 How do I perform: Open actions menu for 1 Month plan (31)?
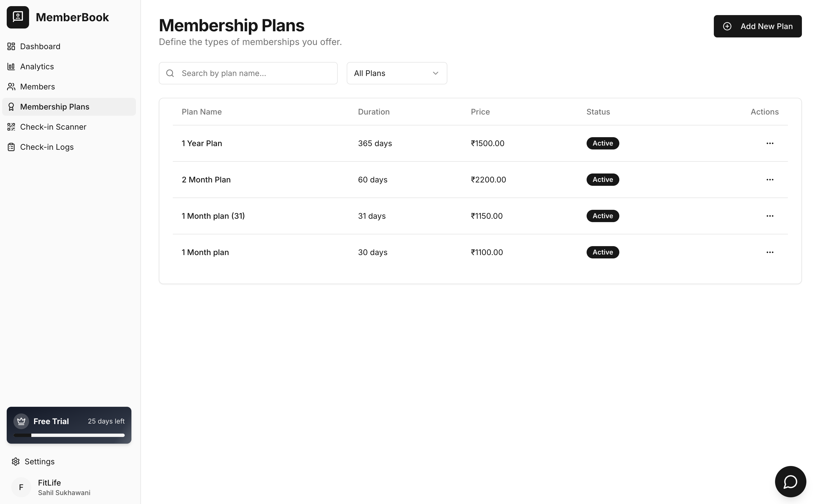(770, 216)
